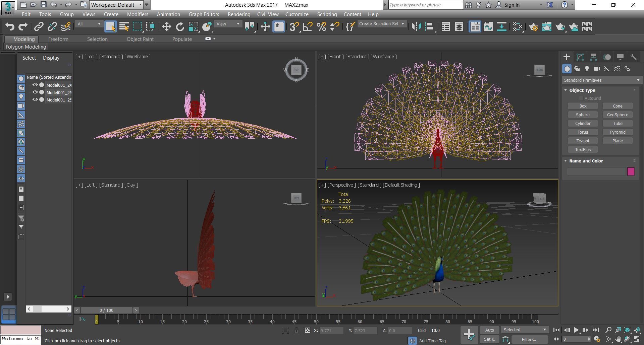Open the Scripting menu
644x345 pixels.
327,14
